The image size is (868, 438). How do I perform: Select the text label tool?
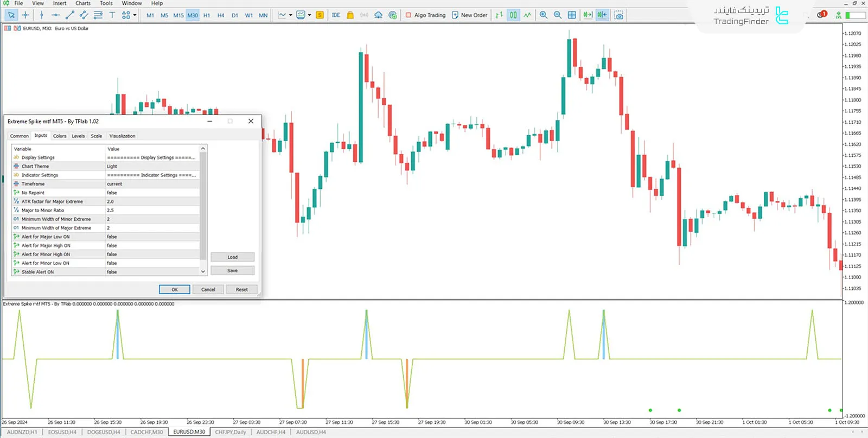[x=112, y=15]
